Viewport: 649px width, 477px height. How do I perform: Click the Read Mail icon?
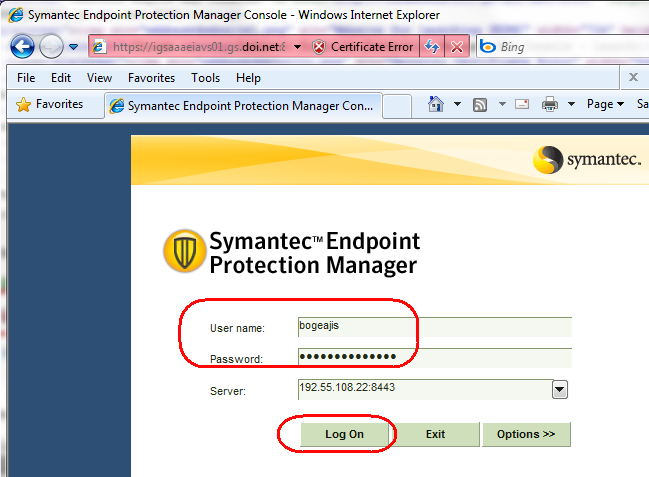(522, 104)
